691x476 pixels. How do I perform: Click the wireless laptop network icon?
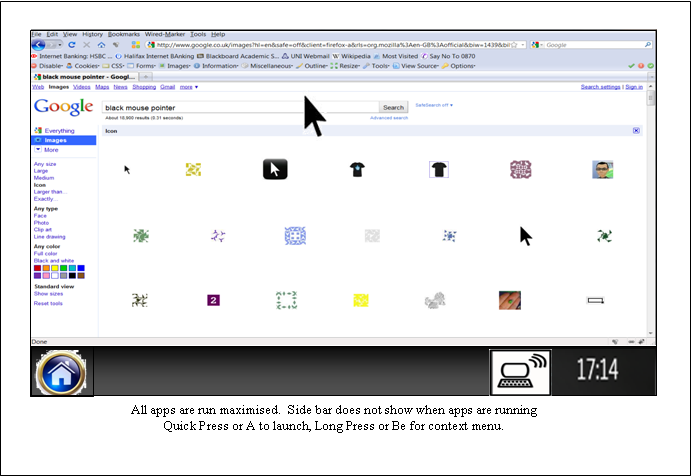tap(520, 372)
